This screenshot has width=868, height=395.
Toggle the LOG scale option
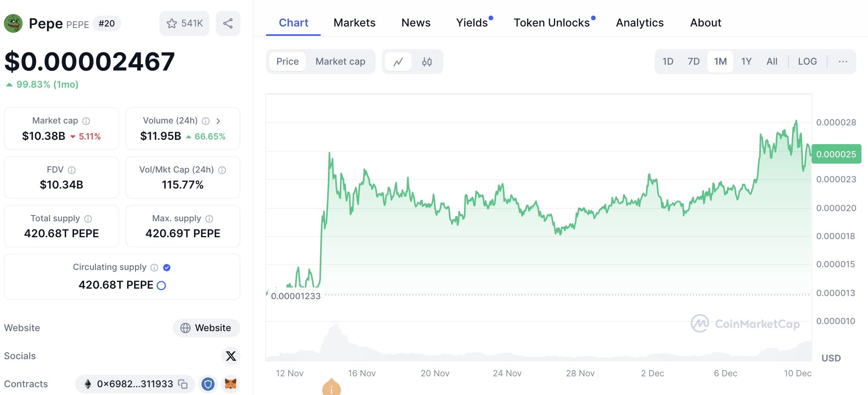pyautogui.click(x=807, y=62)
